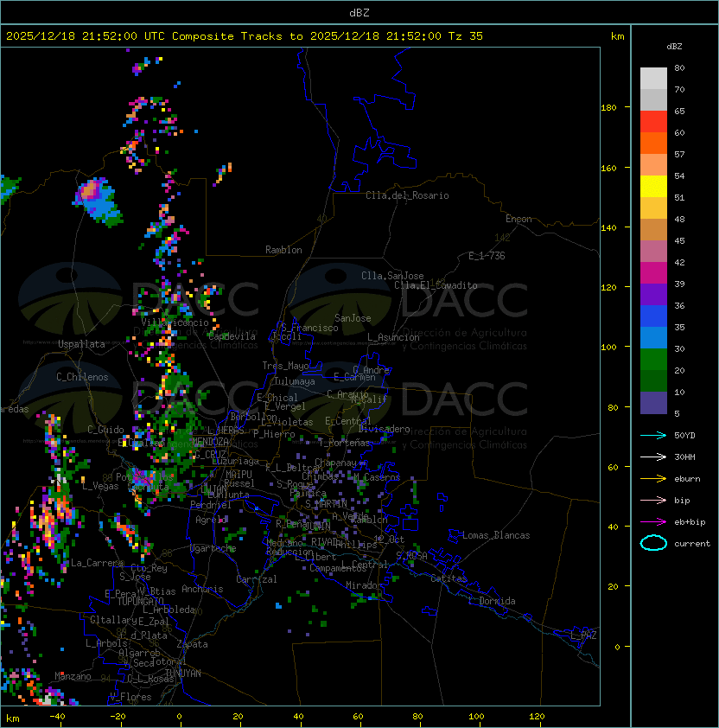Choose the light blue 30-35 dBZ swatch

pyautogui.click(x=653, y=337)
